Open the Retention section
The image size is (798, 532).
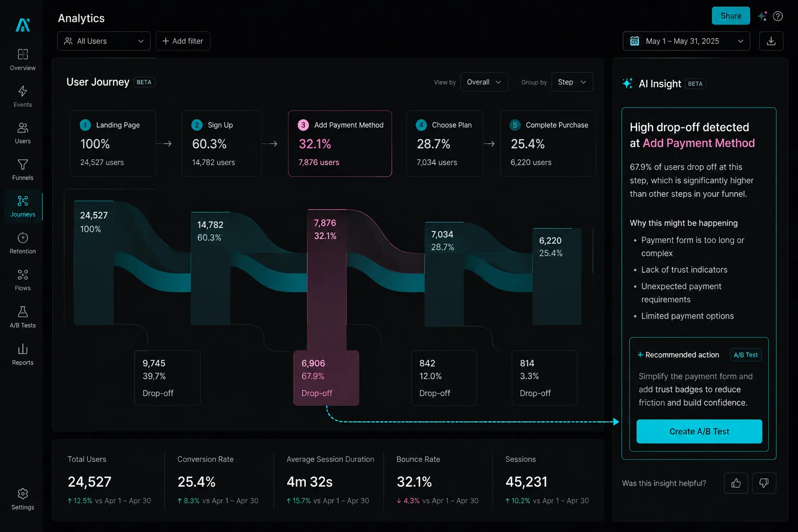pyautogui.click(x=23, y=243)
